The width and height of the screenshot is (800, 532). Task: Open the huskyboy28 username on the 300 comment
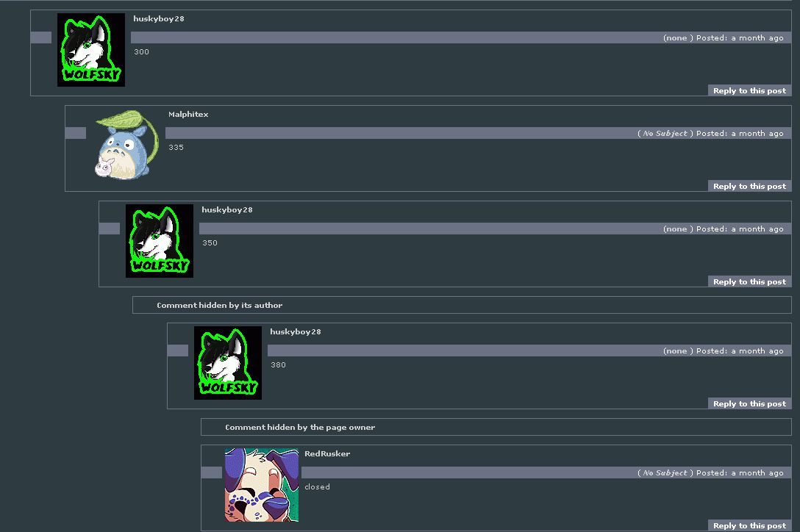coord(159,19)
